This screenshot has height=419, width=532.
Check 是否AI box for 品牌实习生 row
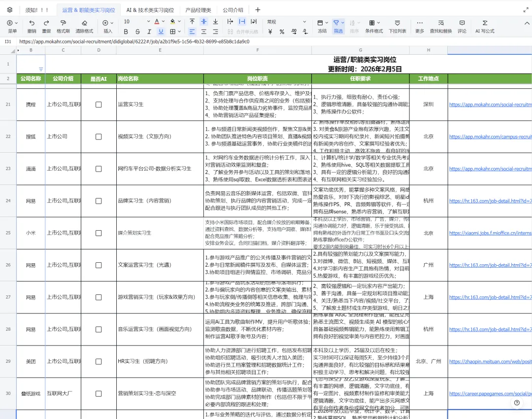[99, 201]
